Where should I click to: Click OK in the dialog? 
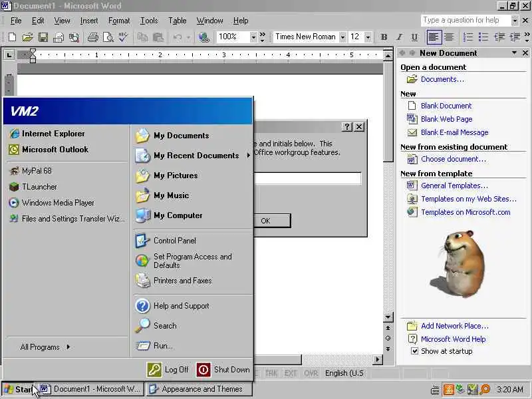click(x=273, y=221)
